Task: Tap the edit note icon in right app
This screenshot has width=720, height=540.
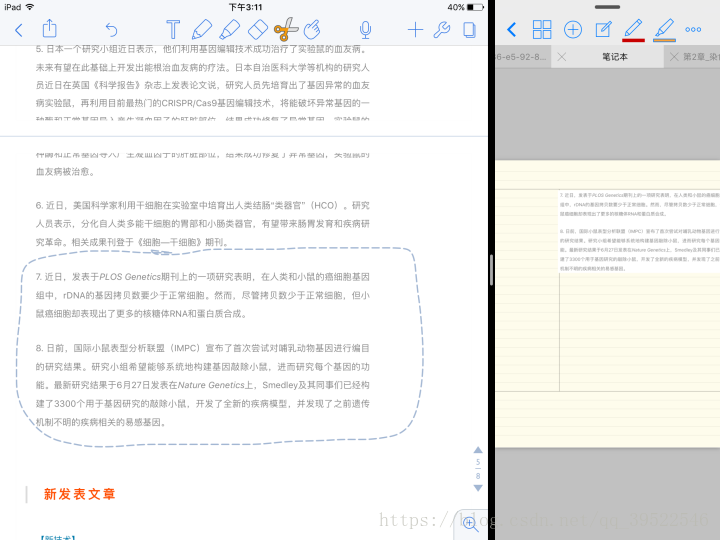Action: click(603, 30)
